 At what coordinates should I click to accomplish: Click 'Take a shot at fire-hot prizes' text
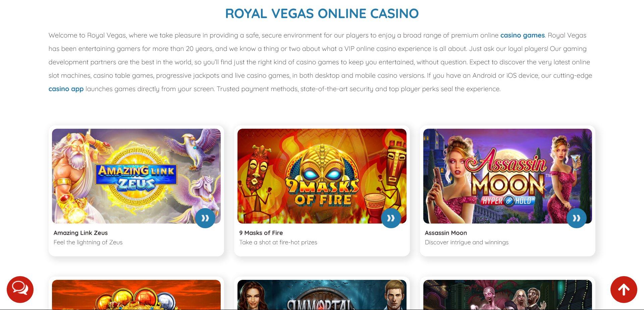[x=278, y=242]
